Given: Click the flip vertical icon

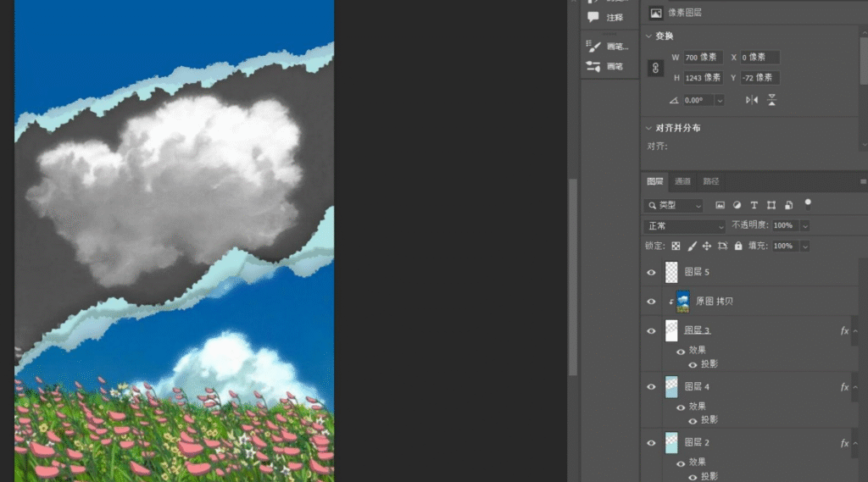Looking at the screenshot, I should pos(771,100).
